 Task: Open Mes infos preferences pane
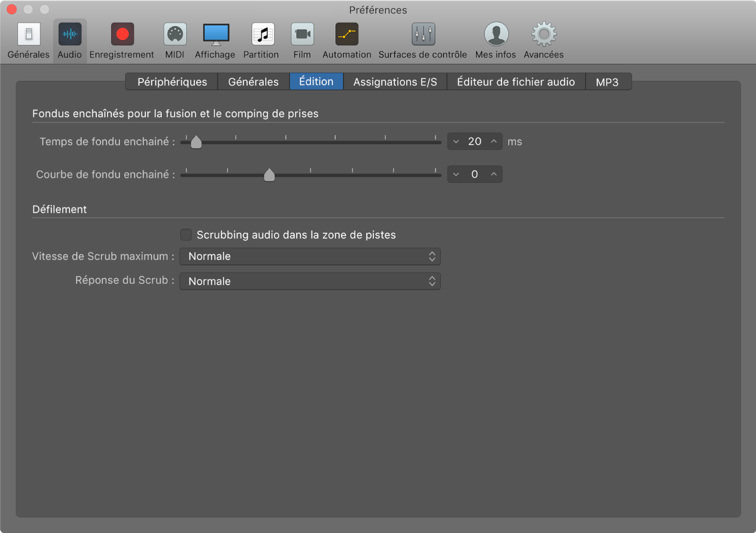tap(496, 35)
